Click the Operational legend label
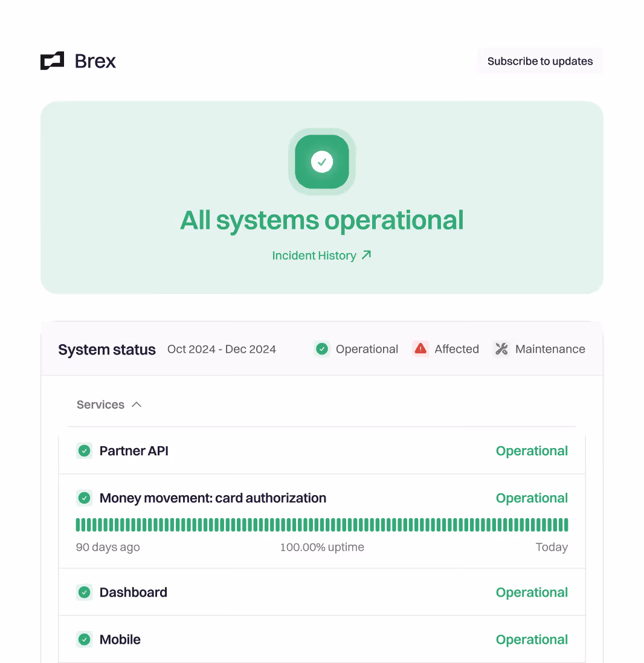644x663 pixels. point(367,349)
